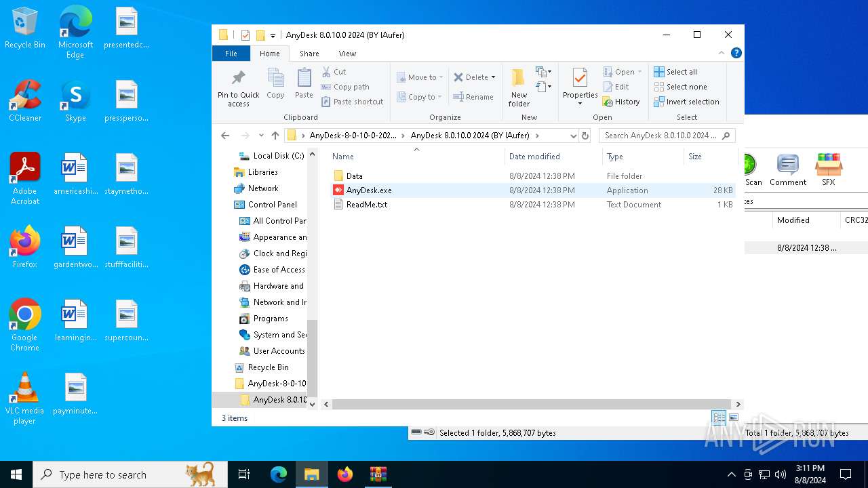868x488 pixels.
Task: Select the ReadMe.txt file
Action: tap(532, 205)
